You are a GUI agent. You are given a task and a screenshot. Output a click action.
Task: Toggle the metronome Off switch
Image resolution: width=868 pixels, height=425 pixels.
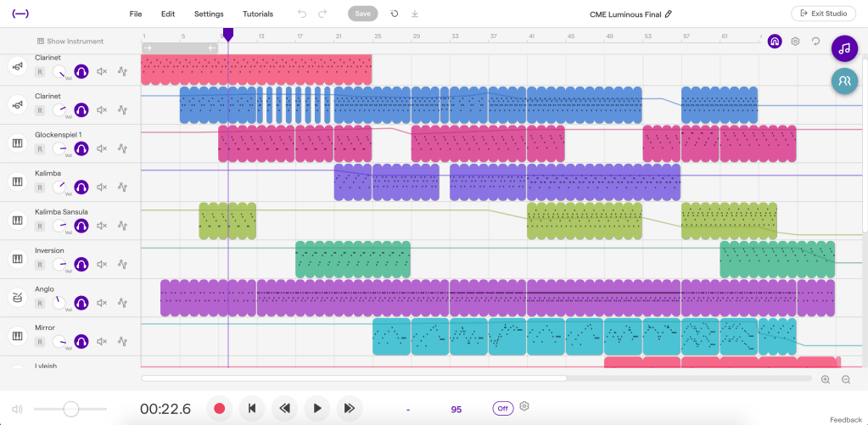coord(502,408)
